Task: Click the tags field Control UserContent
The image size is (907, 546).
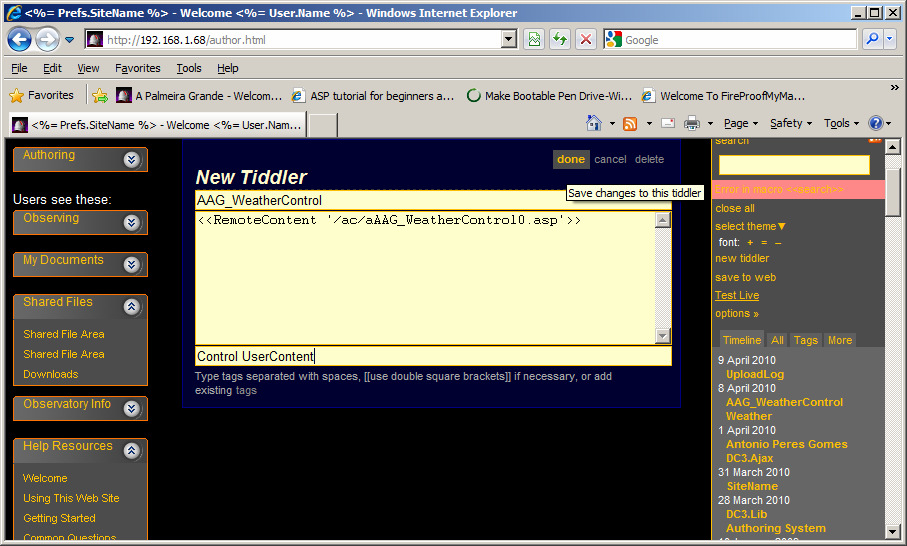Action: tap(433, 356)
